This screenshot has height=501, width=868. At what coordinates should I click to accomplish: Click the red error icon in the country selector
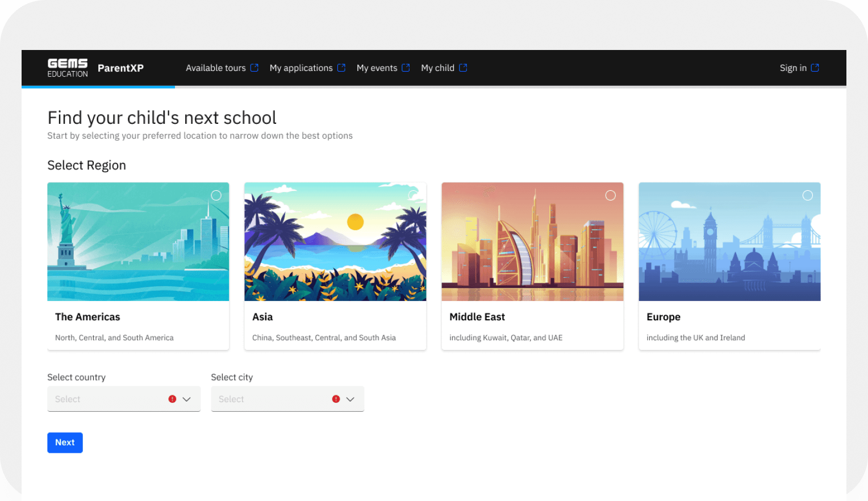tap(172, 399)
